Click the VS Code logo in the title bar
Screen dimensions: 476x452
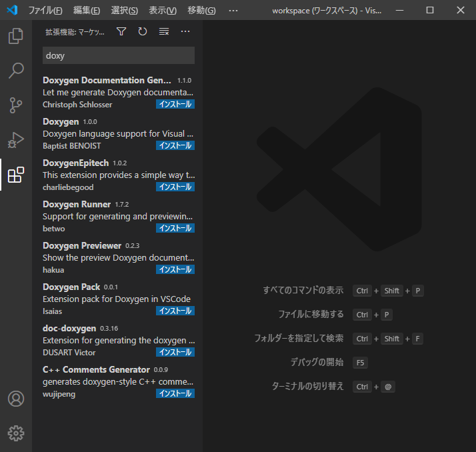click(x=12, y=10)
